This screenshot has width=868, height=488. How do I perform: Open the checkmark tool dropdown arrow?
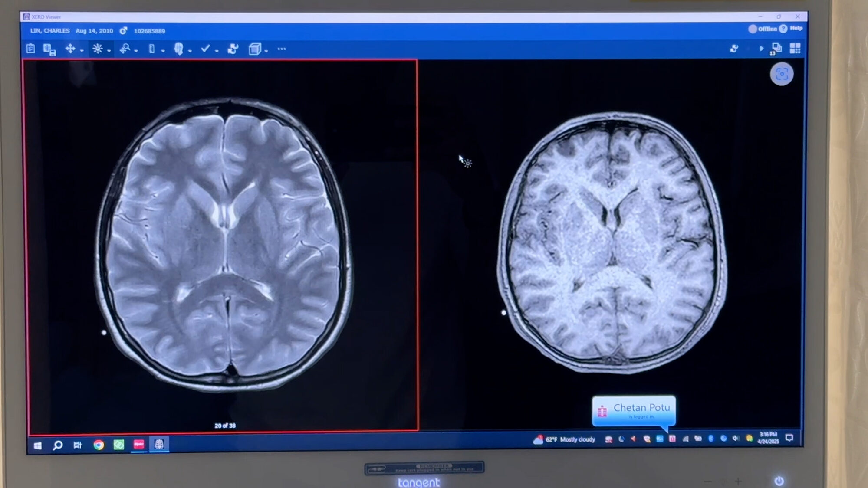(x=217, y=51)
